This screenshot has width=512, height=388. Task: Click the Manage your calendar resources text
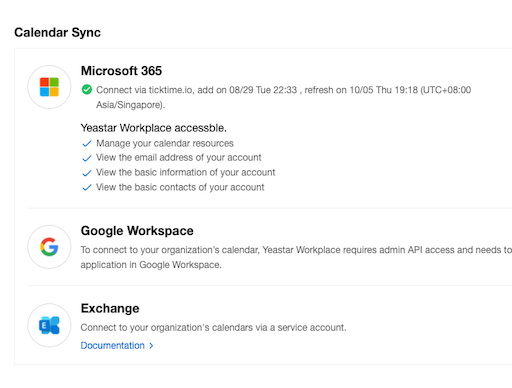(165, 143)
